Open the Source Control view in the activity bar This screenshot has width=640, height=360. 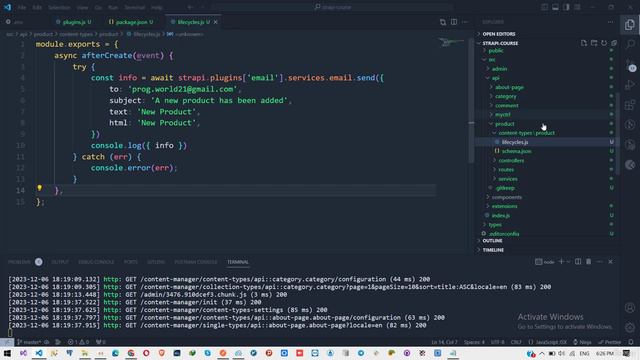630,65
